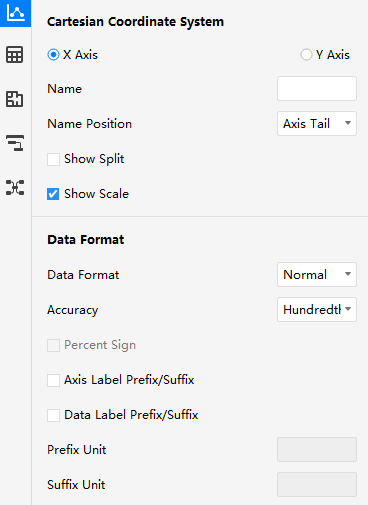Screen dimensions: 368x505
Task: Click the Prefix Unit input field
Action: pyautogui.click(x=317, y=450)
